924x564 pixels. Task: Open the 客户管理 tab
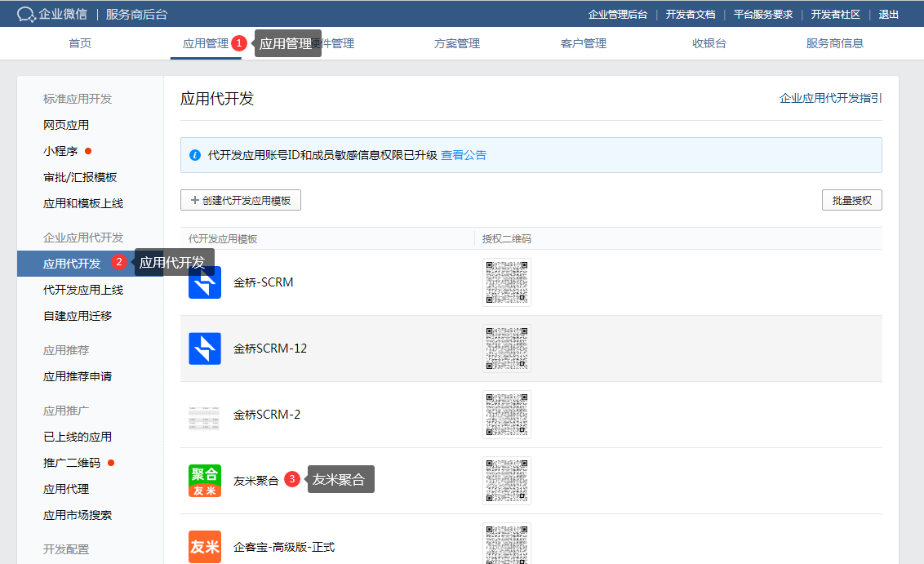click(x=584, y=43)
